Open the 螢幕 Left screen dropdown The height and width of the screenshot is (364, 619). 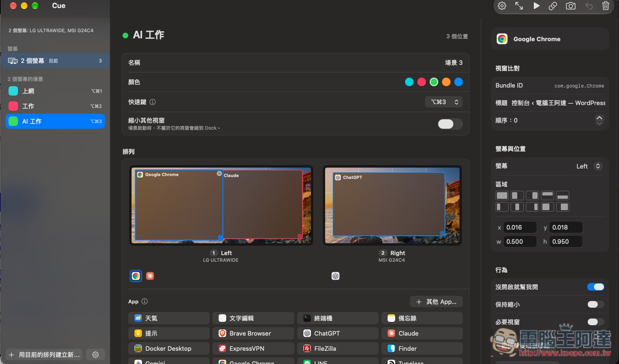(x=589, y=166)
